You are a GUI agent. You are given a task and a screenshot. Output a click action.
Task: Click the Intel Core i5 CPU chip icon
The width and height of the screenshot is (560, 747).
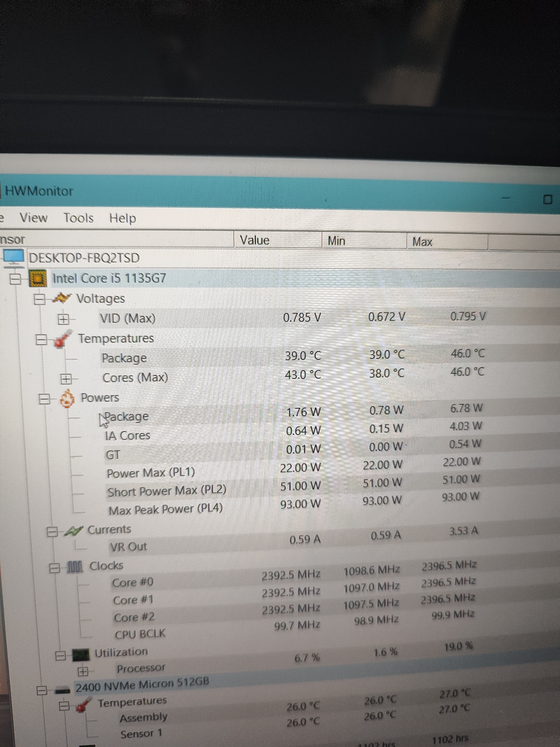click(38, 278)
